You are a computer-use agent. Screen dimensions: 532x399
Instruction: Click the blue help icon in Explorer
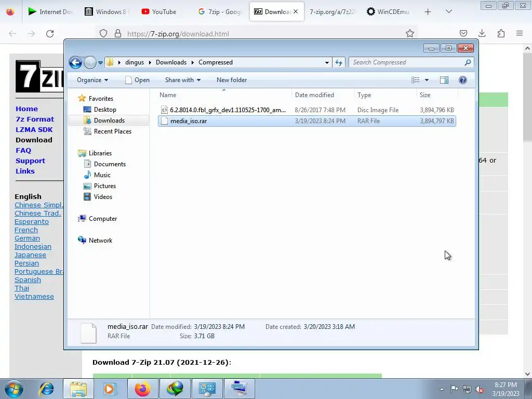[463, 80]
